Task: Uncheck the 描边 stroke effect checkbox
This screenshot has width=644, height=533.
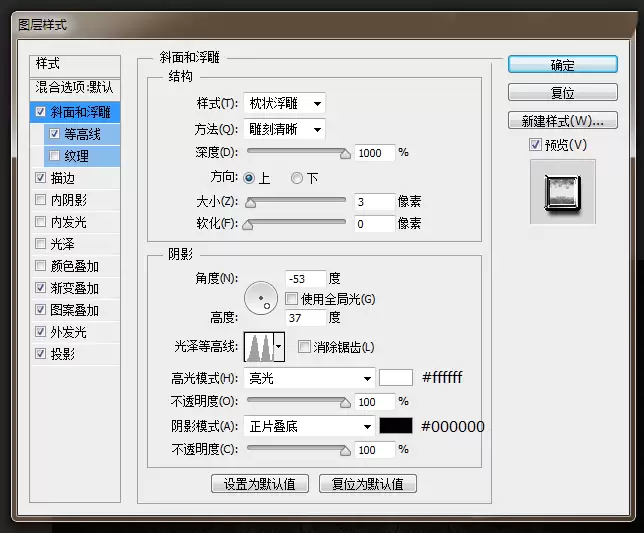Action: (x=40, y=178)
